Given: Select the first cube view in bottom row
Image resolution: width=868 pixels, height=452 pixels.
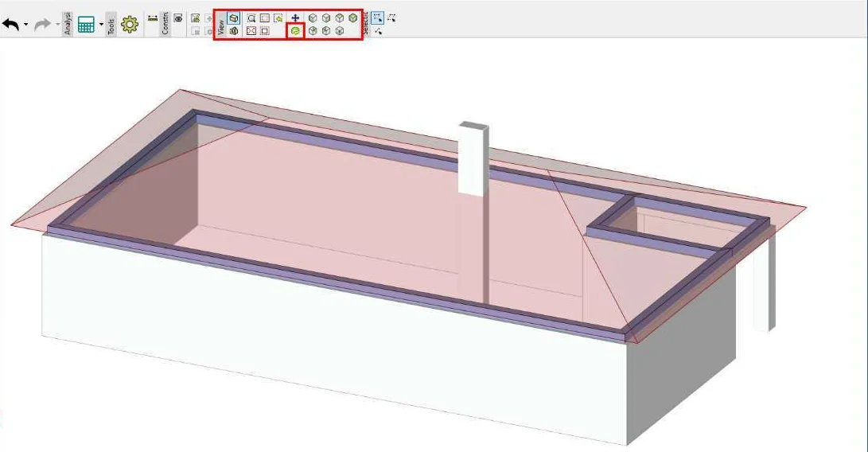Looking at the screenshot, I should point(313,31).
